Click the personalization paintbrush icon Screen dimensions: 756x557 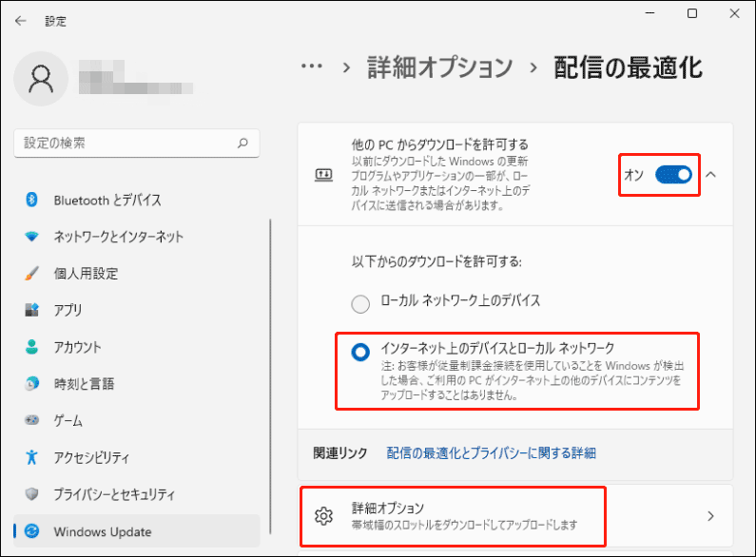coord(31,273)
